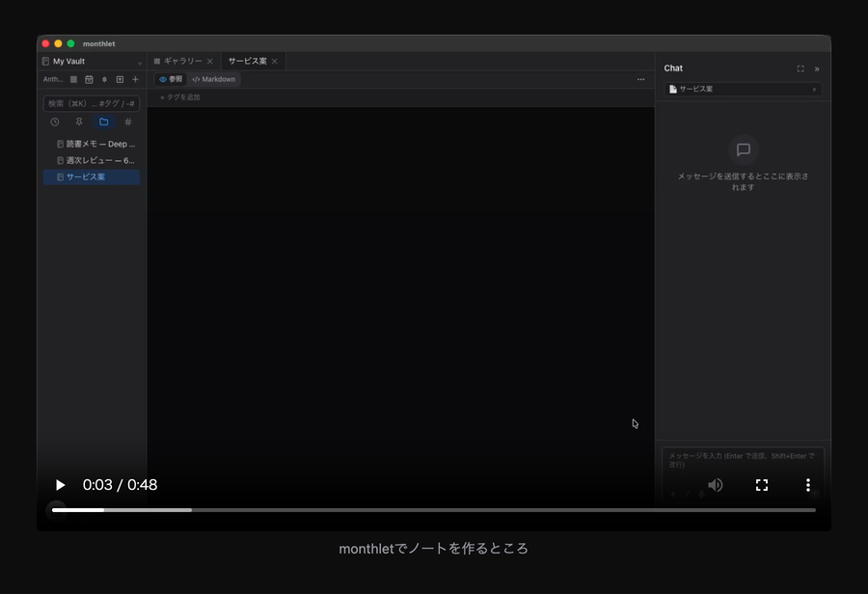Screen dimensions: 868x594
Task: Select the folder view icon
Action: click(x=103, y=121)
